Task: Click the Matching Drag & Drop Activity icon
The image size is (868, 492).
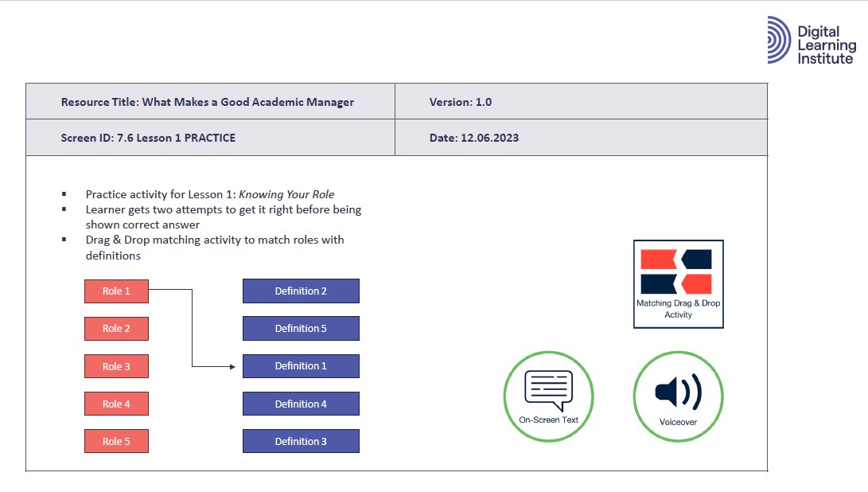Action: 678,283
